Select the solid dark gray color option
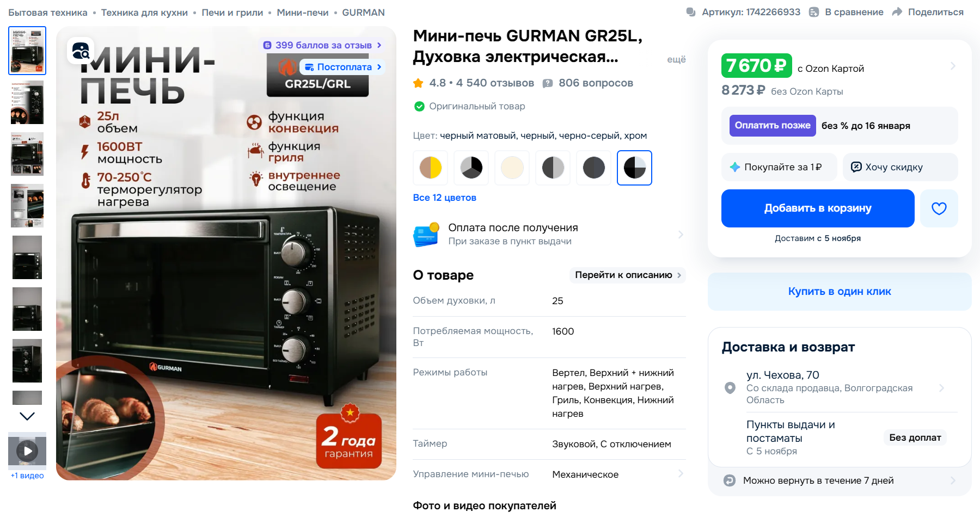This screenshot has width=980, height=518. tap(593, 168)
